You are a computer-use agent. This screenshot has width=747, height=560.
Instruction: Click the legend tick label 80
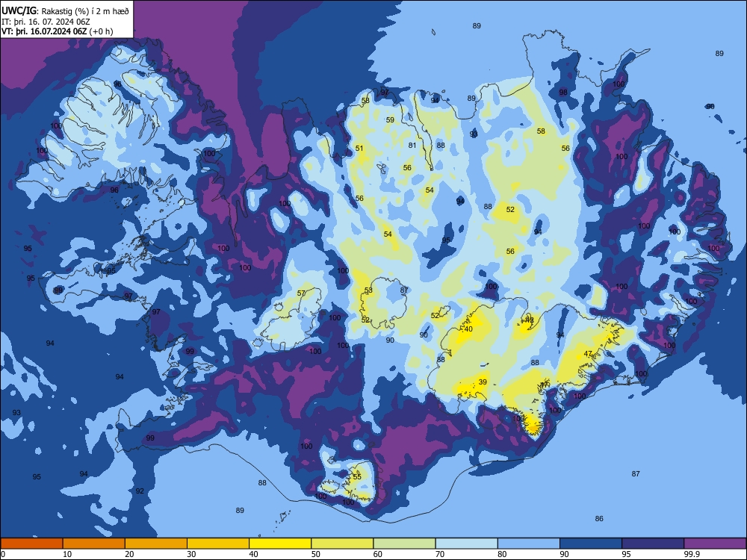[502, 554]
